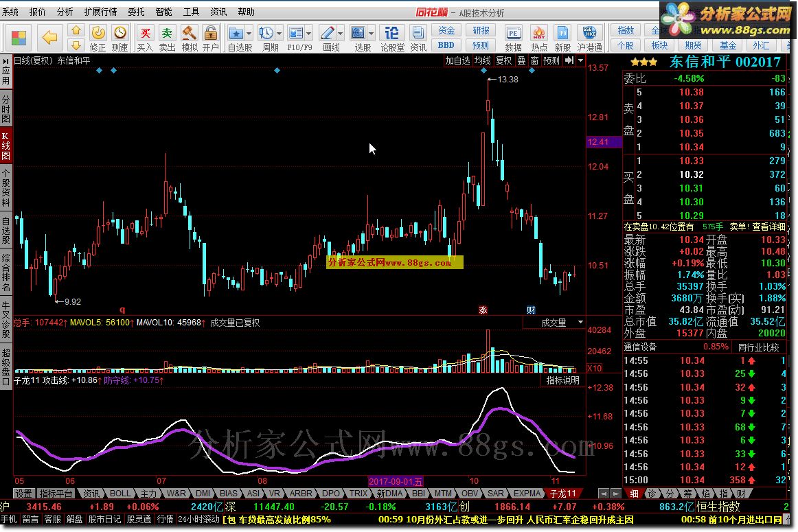The height and width of the screenshot is (532, 798).
Task: Click the jump-to-end arrow icon above chart
Action: click(569, 60)
